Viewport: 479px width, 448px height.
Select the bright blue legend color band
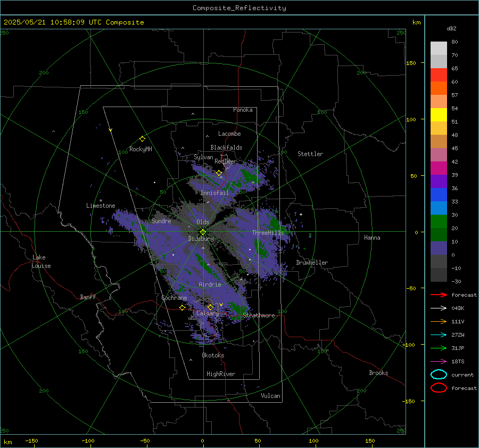point(439,195)
